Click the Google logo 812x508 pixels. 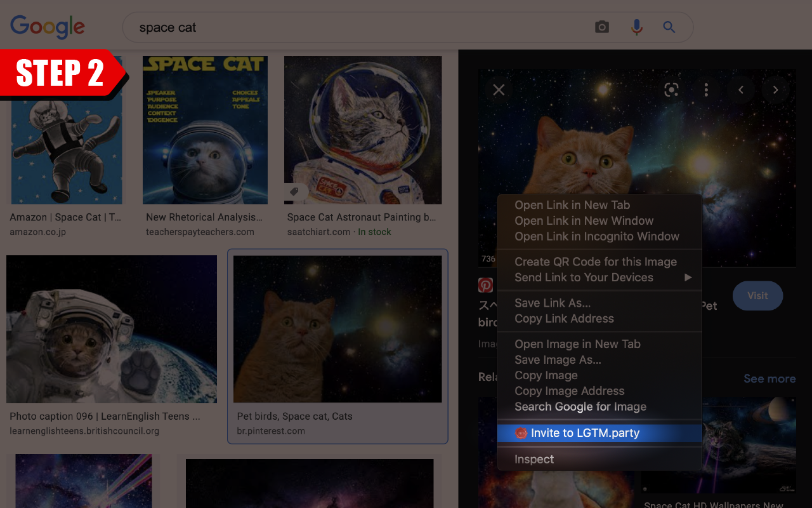point(48,27)
